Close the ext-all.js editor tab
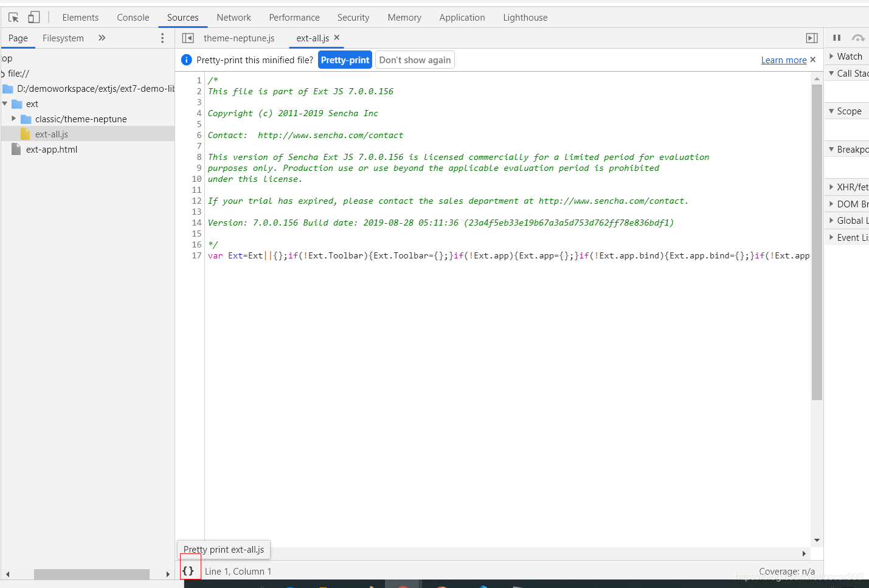Viewport: 869px width, 588px height. (x=337, y=38)
